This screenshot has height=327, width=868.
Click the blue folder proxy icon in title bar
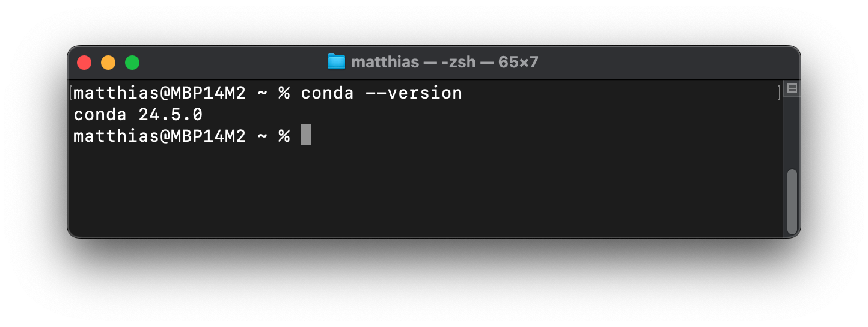[x=337, y=62]
